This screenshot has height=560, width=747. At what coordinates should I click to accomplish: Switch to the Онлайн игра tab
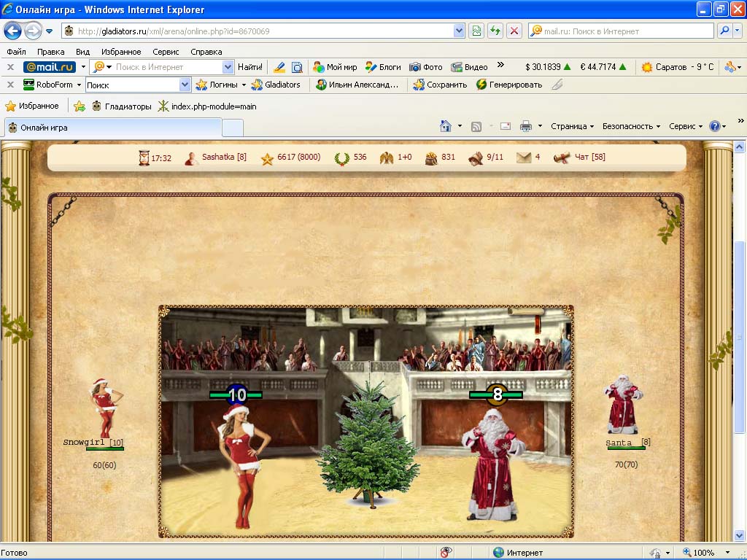(x=113, y=128)
